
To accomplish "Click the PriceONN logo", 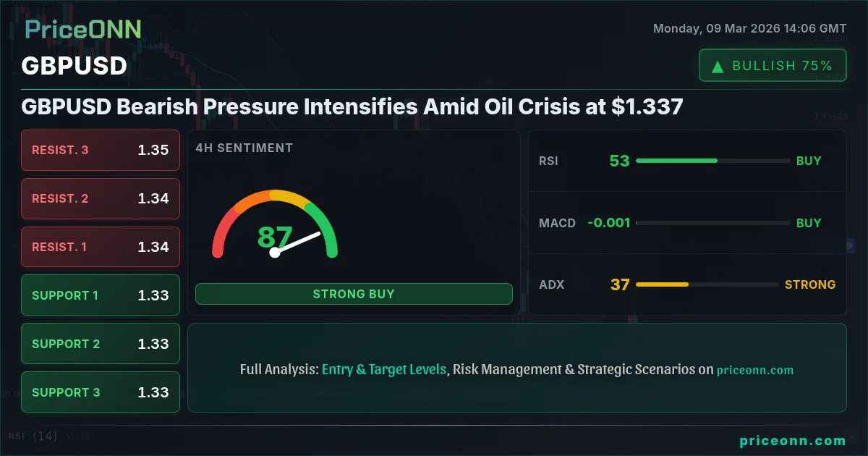I will (x=83, y=29).
